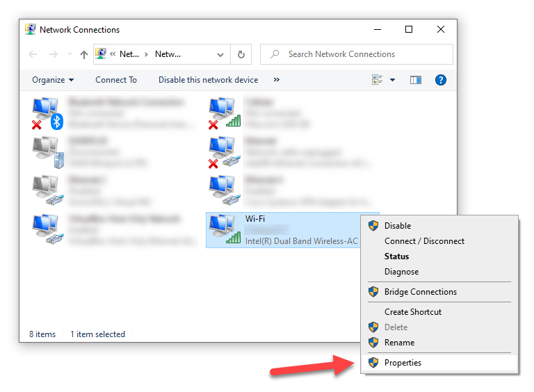
Task: Click the back arrow navigation button
Action: tap(33, 54)
